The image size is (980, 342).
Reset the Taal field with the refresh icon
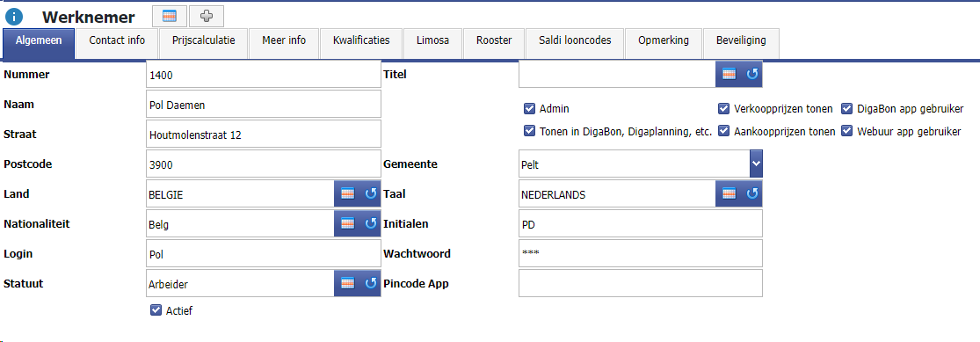tap(751, 194)
